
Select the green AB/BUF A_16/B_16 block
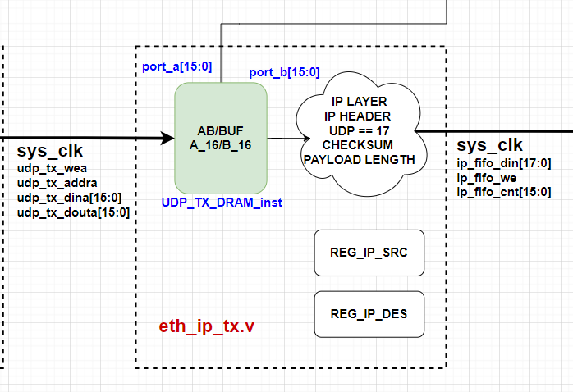pyautogui.click(x=221, y=139)
